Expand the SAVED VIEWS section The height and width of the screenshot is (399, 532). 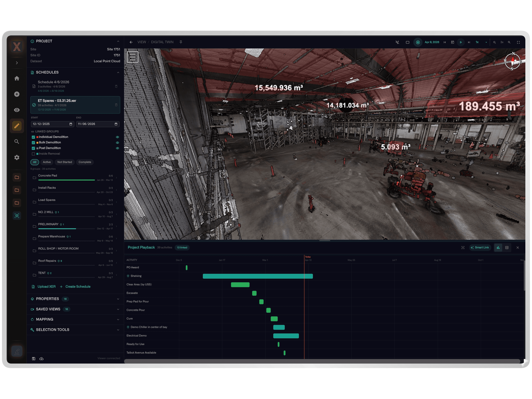(x=118, y=309)
